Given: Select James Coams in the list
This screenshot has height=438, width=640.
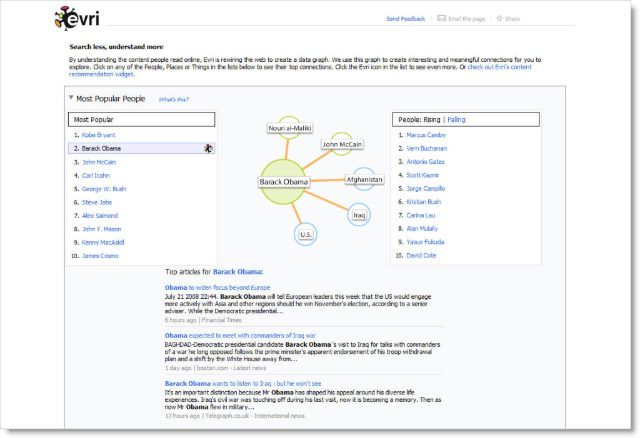Looking at the screenshot, I should point(100,256).
